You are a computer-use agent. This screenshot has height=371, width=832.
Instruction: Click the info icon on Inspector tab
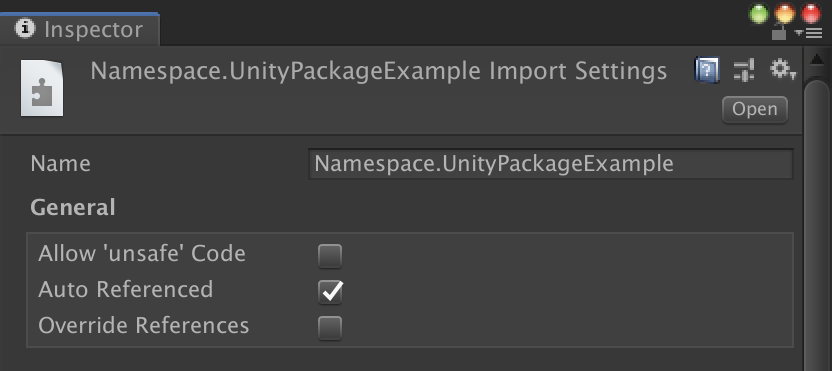24,28
